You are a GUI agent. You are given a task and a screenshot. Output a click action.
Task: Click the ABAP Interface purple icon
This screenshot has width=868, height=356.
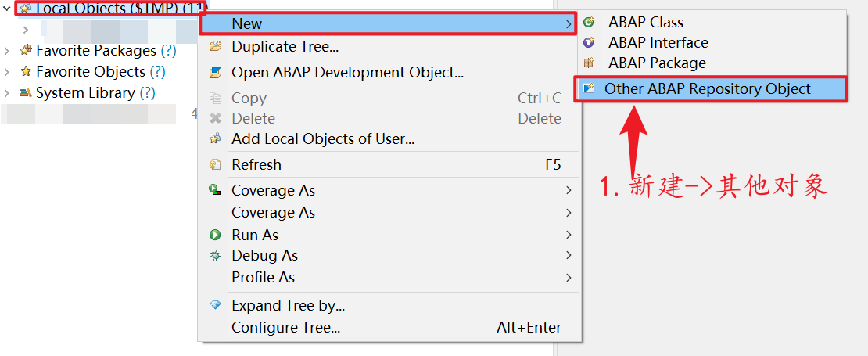pos(589,42)
